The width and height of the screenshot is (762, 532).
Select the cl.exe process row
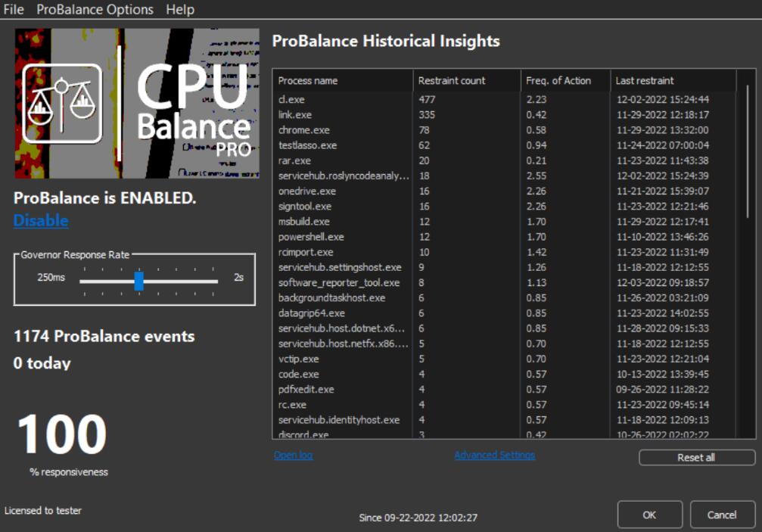(505, 100)
